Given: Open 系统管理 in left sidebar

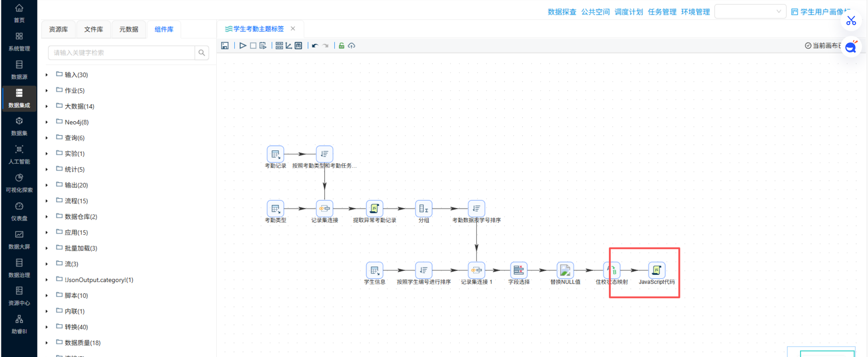Looking at the screenshot, I should [19, 41].
